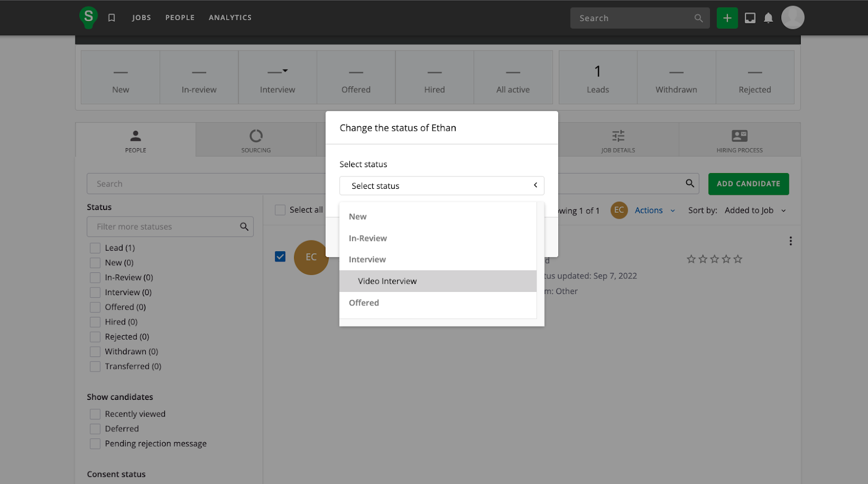Click the green plus create button
The height and width of the screenshot is (484, 868).
(727, 18)
